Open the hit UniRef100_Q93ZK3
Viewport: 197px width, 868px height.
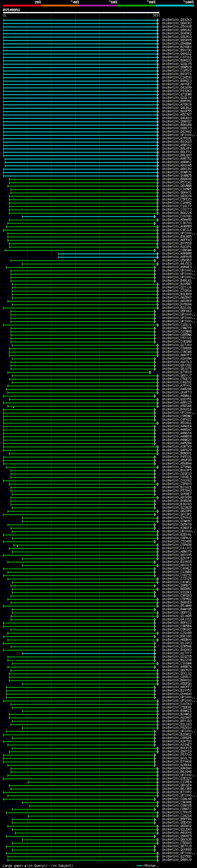pyautogui.click(x=177, y=20)
